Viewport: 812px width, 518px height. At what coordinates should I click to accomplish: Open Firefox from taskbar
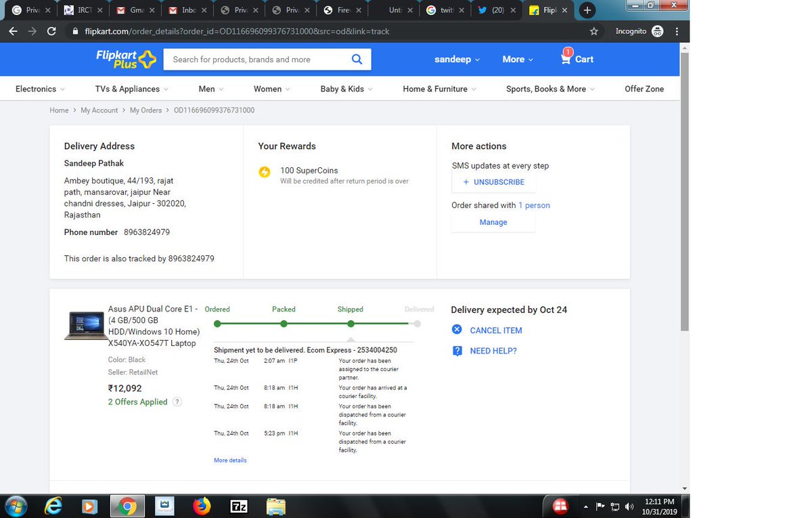(202, 506)
